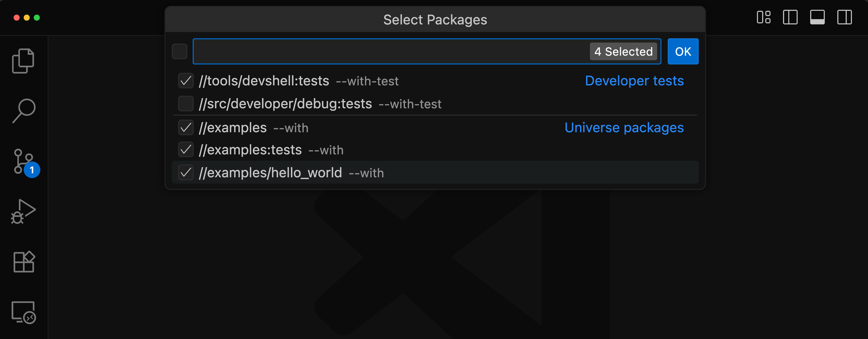Open the Remote Explorer icon
The image size is (868, 339).
(x=24, y=313)
